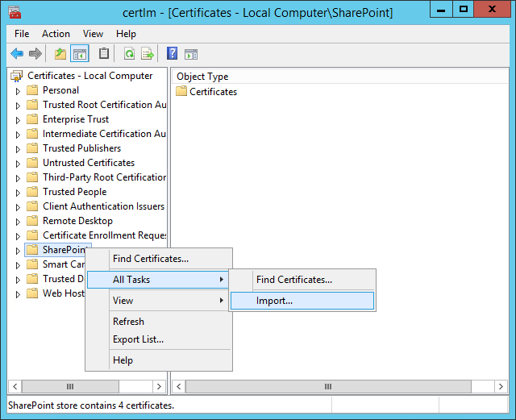Open the Help question mark icon
Viewport: 516px width, 420px height.
coord(172,53)
